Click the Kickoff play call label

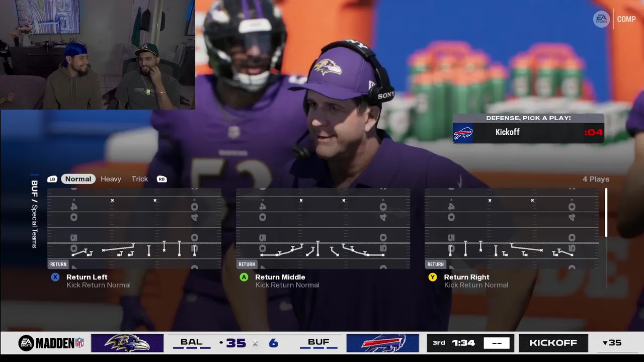(507, 132)
